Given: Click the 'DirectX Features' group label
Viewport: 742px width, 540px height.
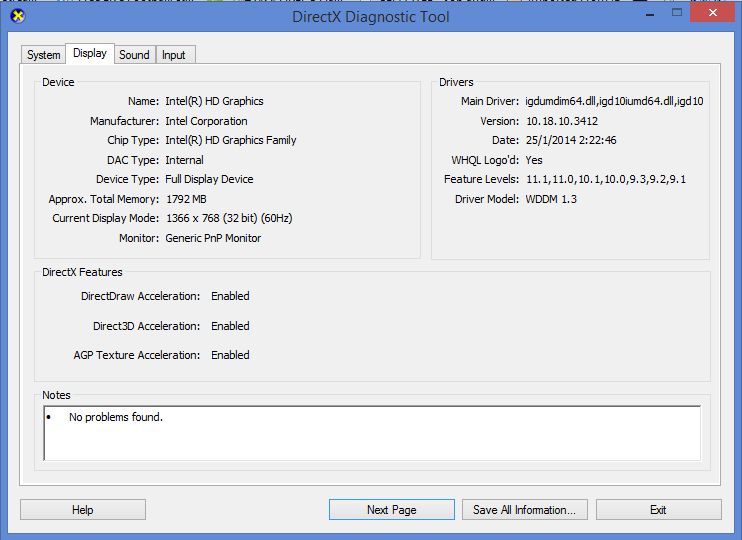Looking at the screenshot, I should pos(82,272).
